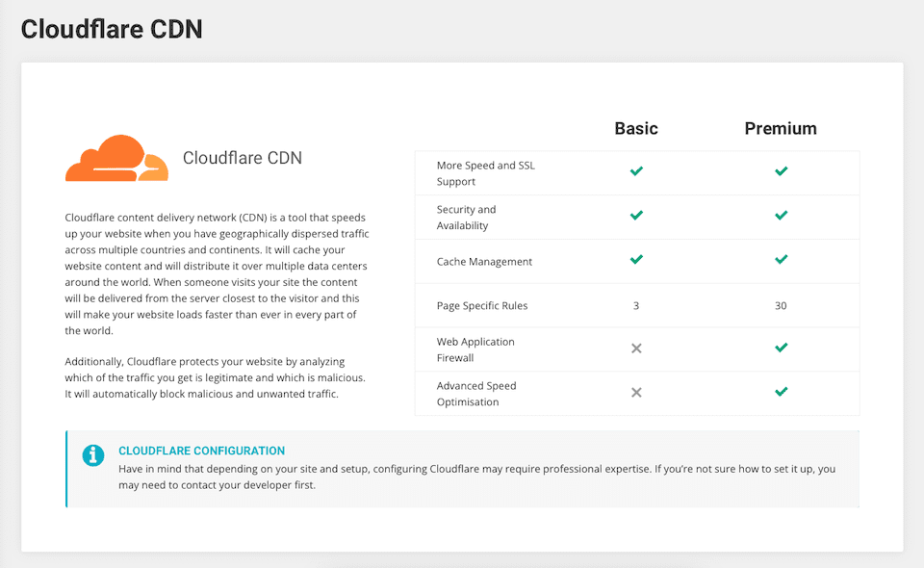Select the Basic column header
Screen dimensions: 924x568
(x=636, y=127)
